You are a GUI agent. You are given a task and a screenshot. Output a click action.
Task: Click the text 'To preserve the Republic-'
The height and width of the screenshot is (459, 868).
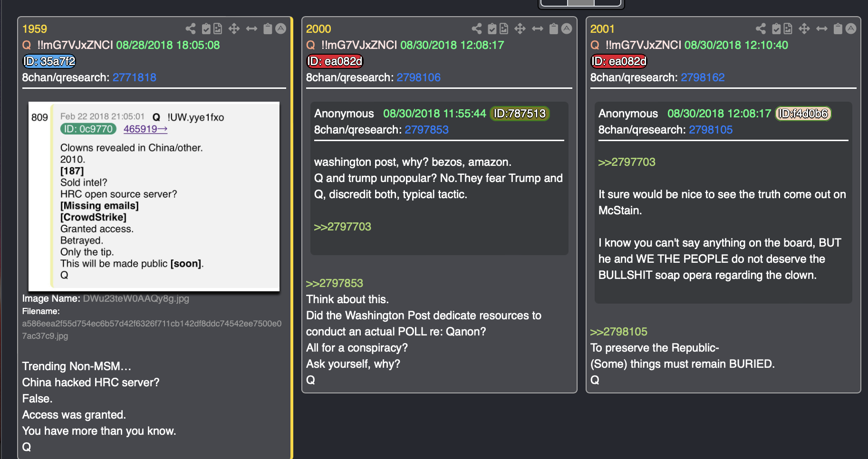(x=655, y=348)
